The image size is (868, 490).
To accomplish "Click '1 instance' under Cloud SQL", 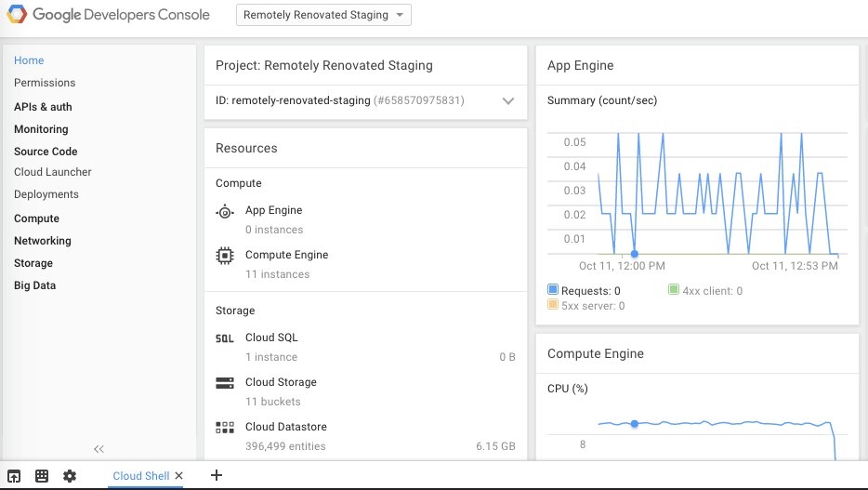I will coord(271,356).
